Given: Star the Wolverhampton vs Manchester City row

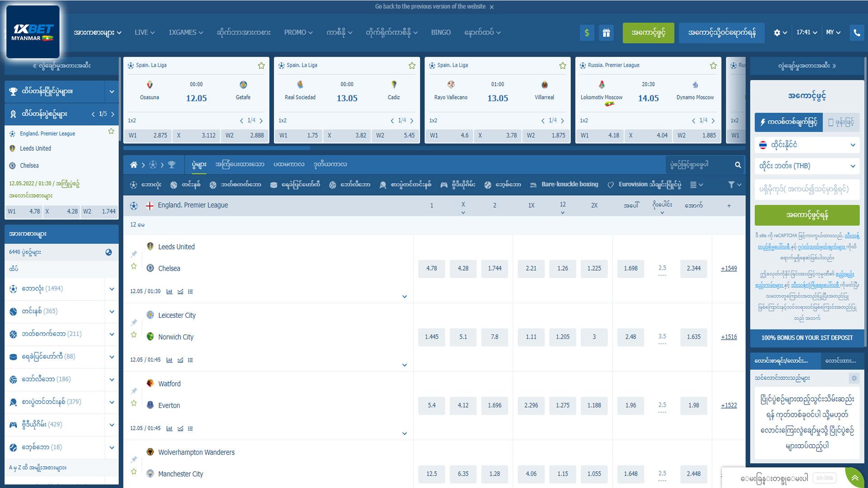Looking at the screenshot, I should (x=134, y=472).
